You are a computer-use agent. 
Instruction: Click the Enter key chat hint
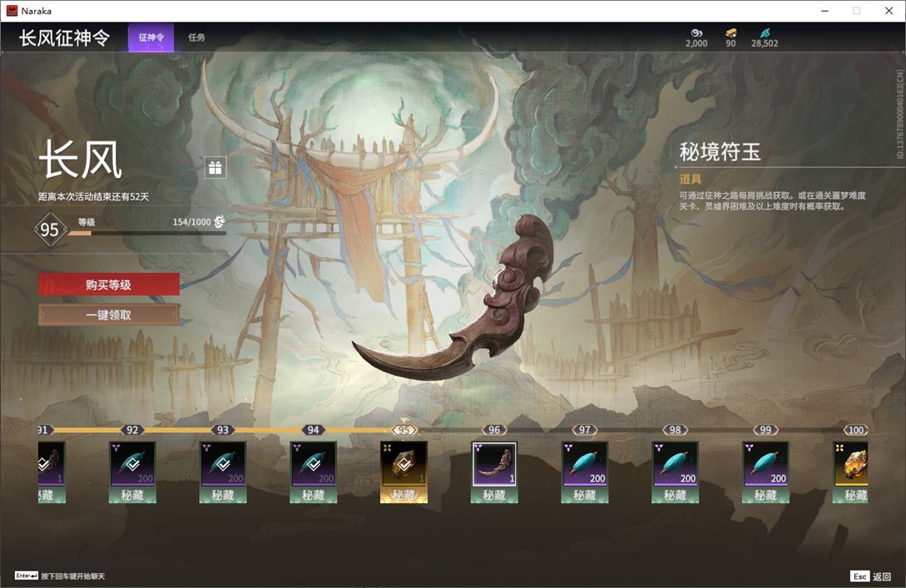tap(60, 576)
